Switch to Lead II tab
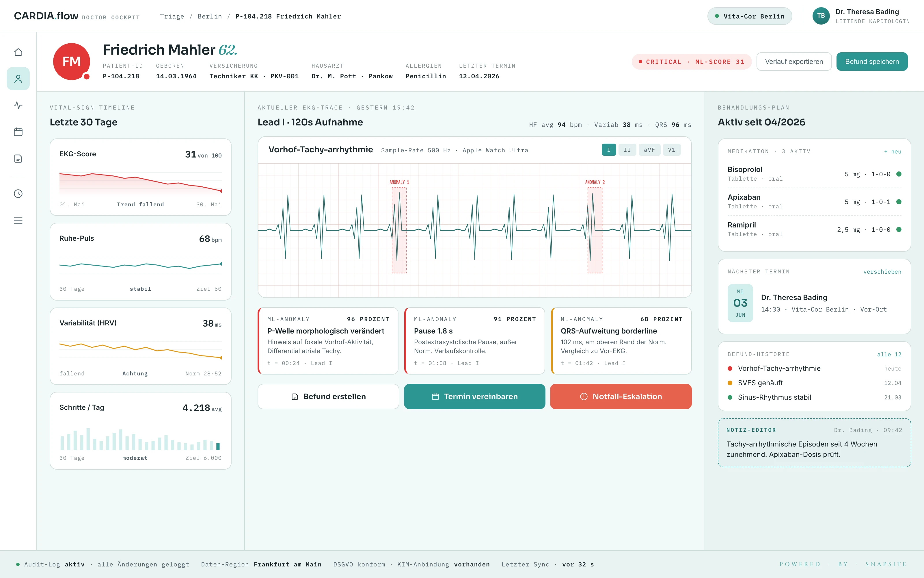Viewport: 924px width, 578px height. click(x=627, y=150)
